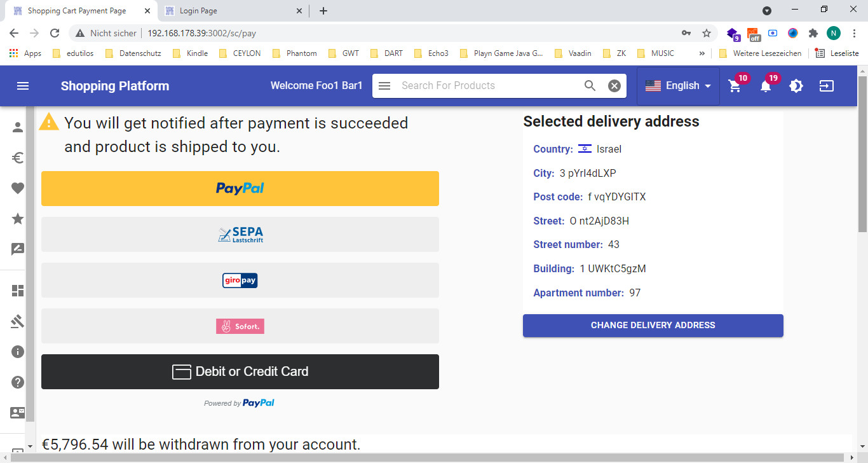Open the Datenschutz bookmark folder
The width and height of the screenshot is (868, 463).
133,53
